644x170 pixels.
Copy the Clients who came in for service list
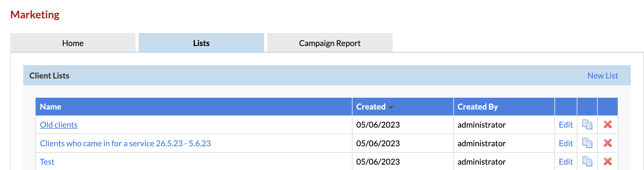pos(587,143)
